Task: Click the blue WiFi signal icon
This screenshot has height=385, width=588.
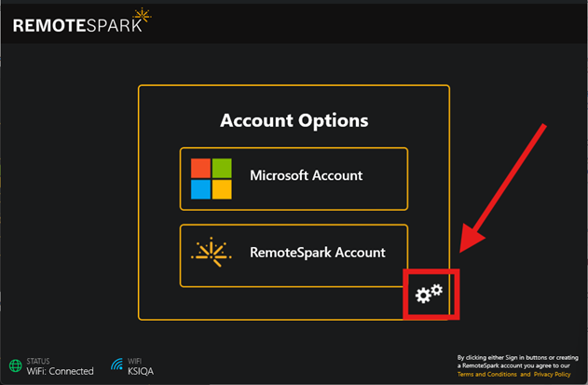Action: (116, 364)
